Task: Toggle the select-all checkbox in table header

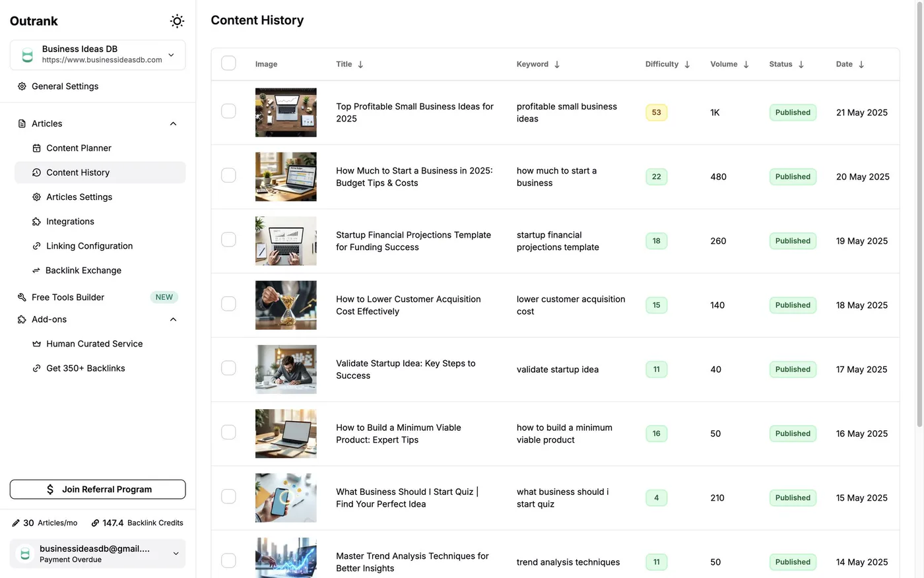Action: (x=228, y=63)
